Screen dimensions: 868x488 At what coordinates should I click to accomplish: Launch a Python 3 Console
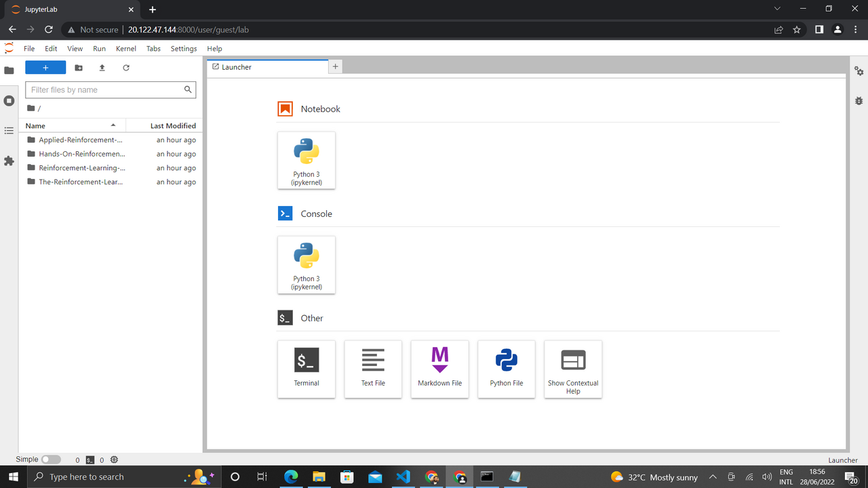pos(307,265)
